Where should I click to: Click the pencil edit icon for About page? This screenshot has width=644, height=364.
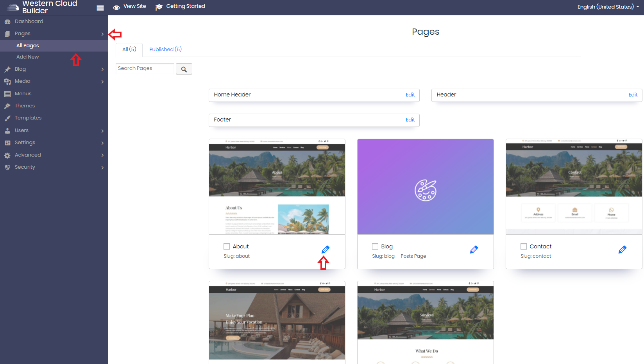pyautogui.click(x=326, y=250)
